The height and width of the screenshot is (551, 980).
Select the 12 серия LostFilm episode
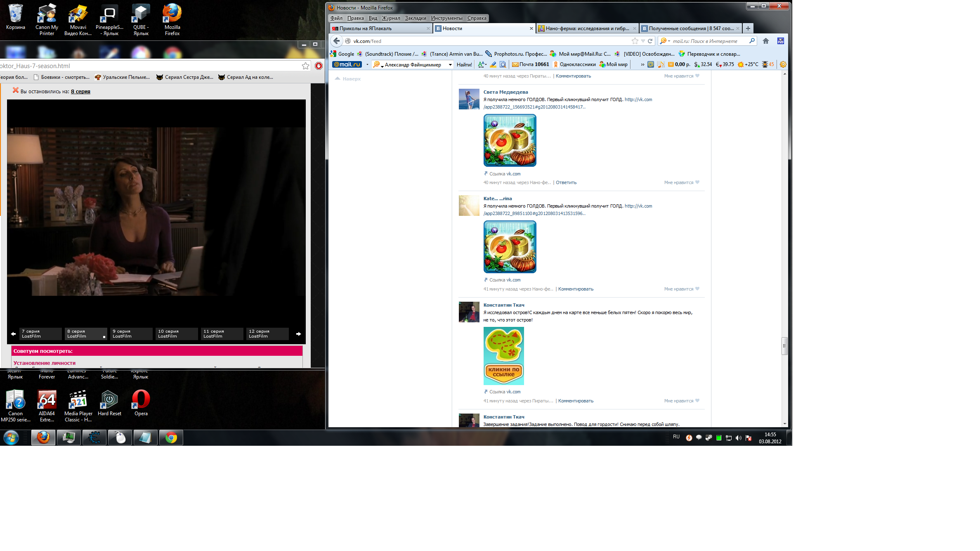pos(267,334)
